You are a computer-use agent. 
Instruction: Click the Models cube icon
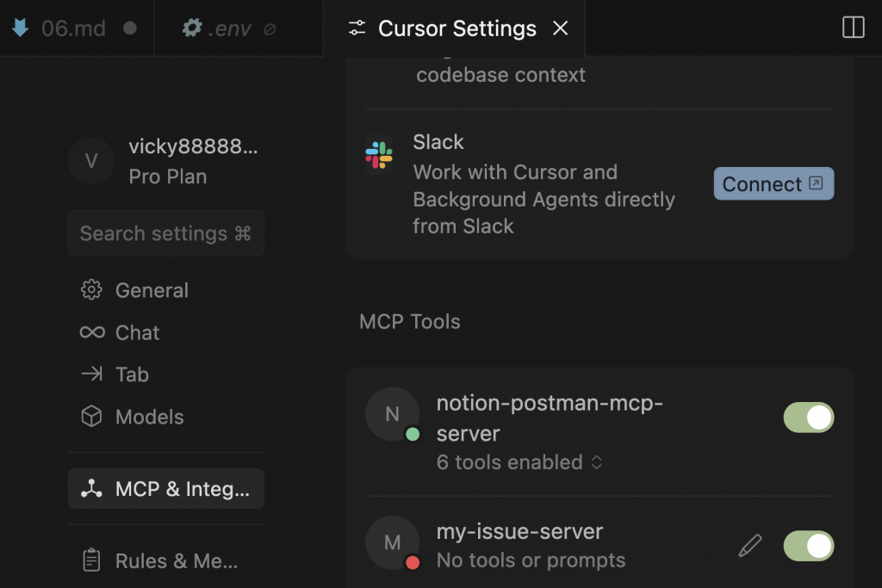coord(91,417)
